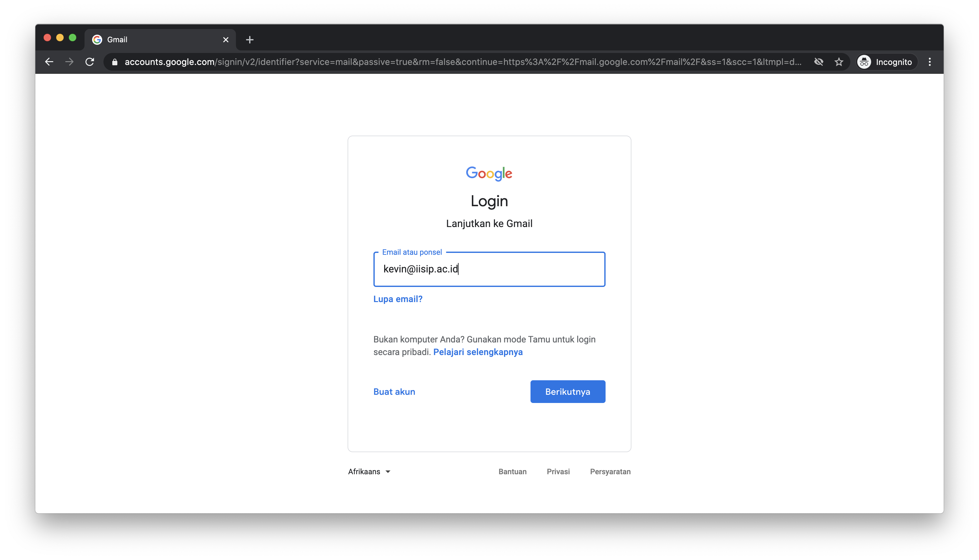Image resolution: width=979 pixels, height=560 pixels.
Task: Click the third-party cookies blocked eye icon
Action: (x=818, y=62)
